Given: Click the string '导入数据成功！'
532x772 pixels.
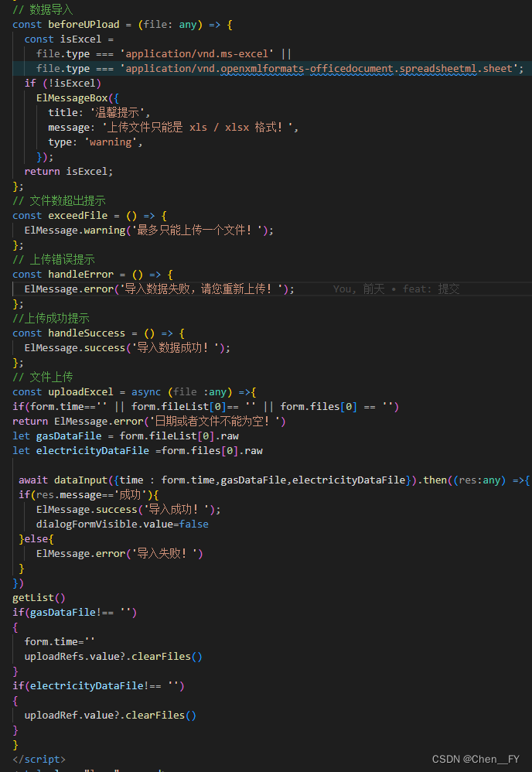Looking at the screenshot, I should (x=176, y=347).
